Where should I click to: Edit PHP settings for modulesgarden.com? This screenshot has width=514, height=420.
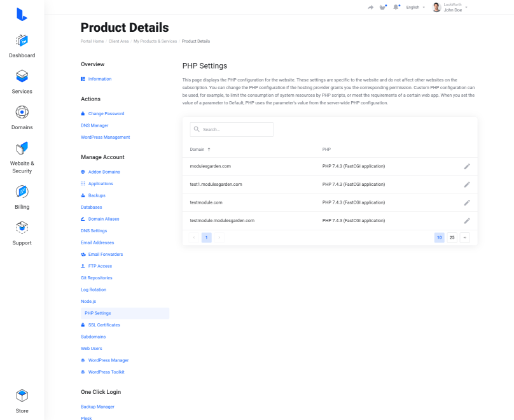(467, 167)
